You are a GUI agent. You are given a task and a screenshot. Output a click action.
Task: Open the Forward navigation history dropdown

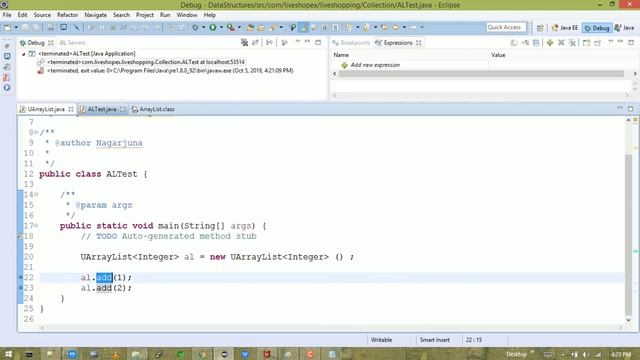422,27
